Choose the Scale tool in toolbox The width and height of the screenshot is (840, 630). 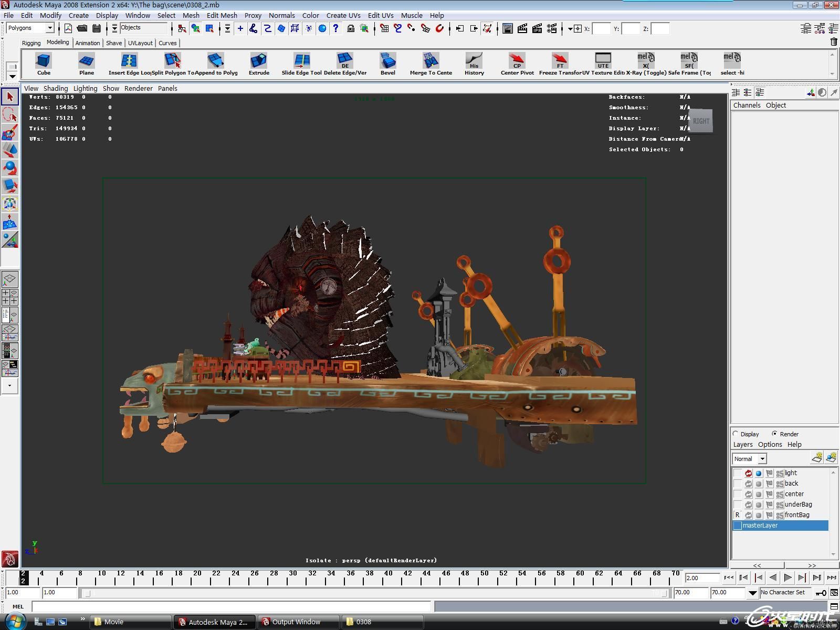(x=10, y=186)
